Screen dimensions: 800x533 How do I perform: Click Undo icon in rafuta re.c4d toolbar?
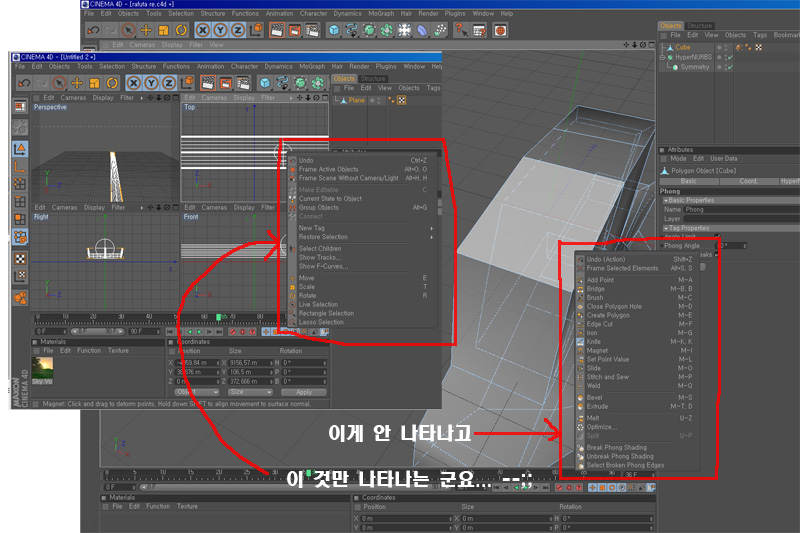pyautogui.click(x=93, y=30)
